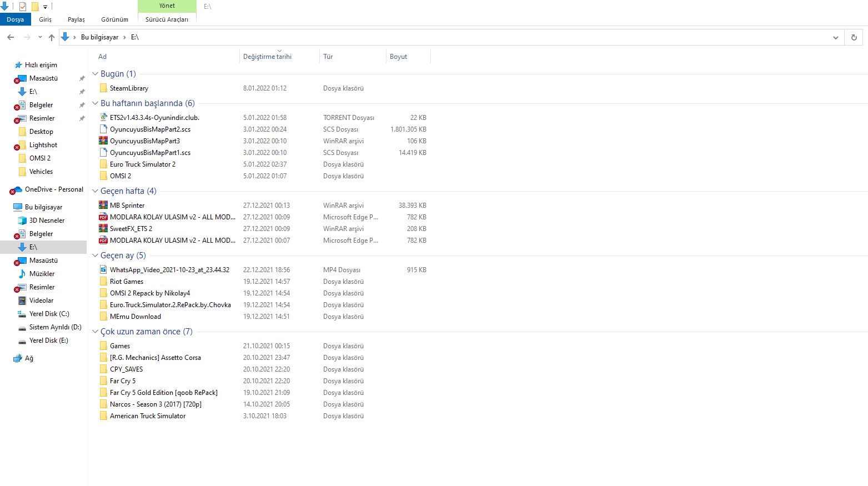Click the Properties quick access icon

pyautogui.click(x=23, y=7)
